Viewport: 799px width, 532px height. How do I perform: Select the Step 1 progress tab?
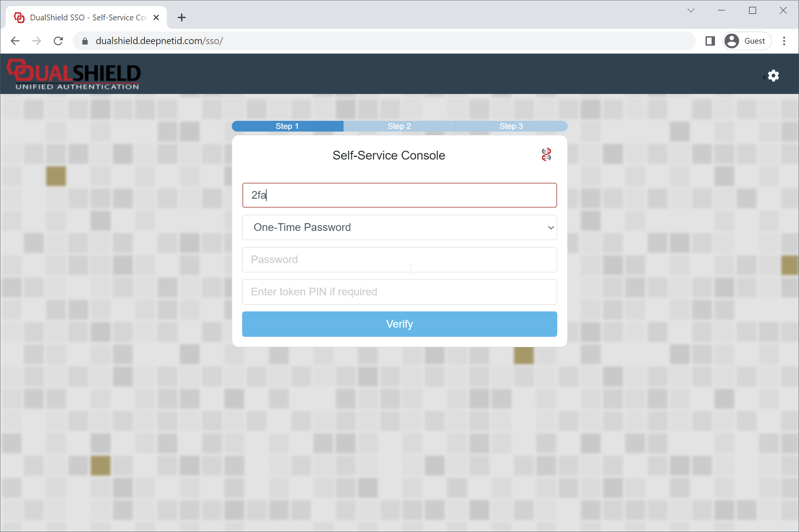pyautogui.click(x=287, y=126)
